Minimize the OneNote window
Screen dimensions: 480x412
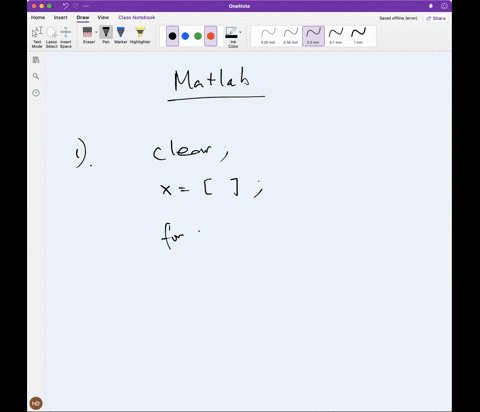[41, 6]
